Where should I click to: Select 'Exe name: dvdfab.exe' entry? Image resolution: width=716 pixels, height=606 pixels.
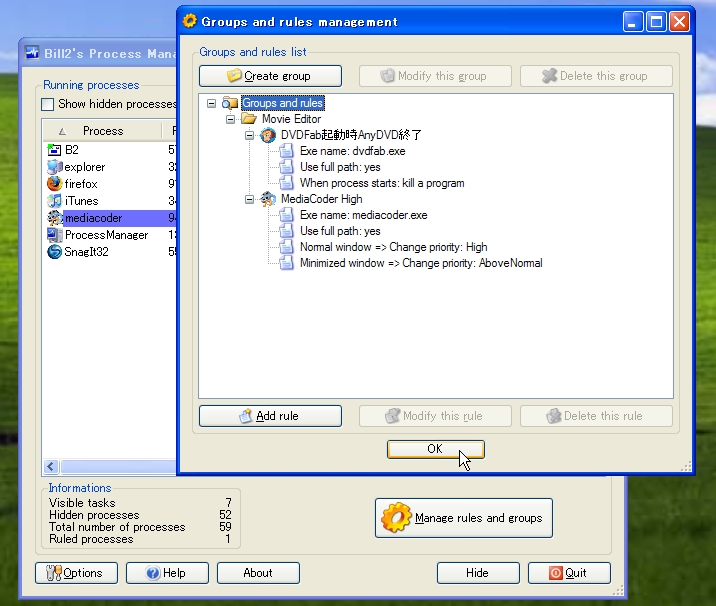(x=353, y=151)
